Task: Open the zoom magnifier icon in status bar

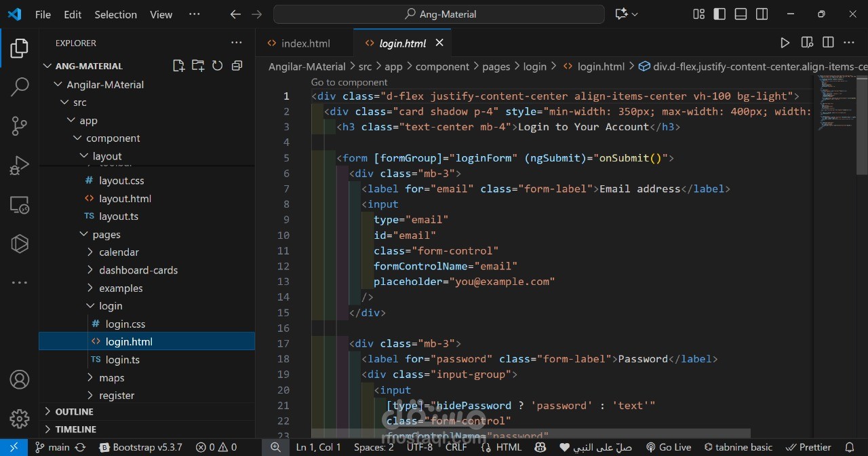Action: 275,447
